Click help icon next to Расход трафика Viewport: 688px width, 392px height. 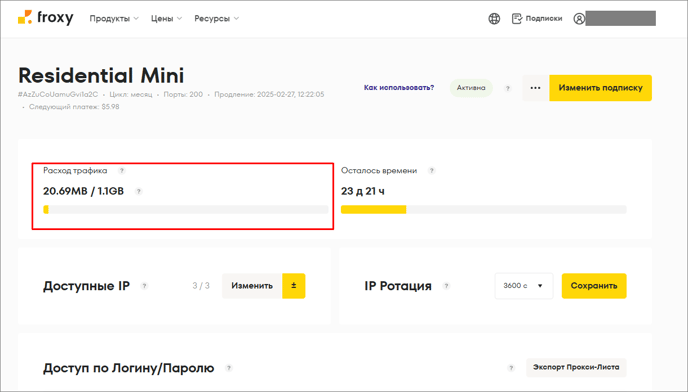click(x=122, y=170)
